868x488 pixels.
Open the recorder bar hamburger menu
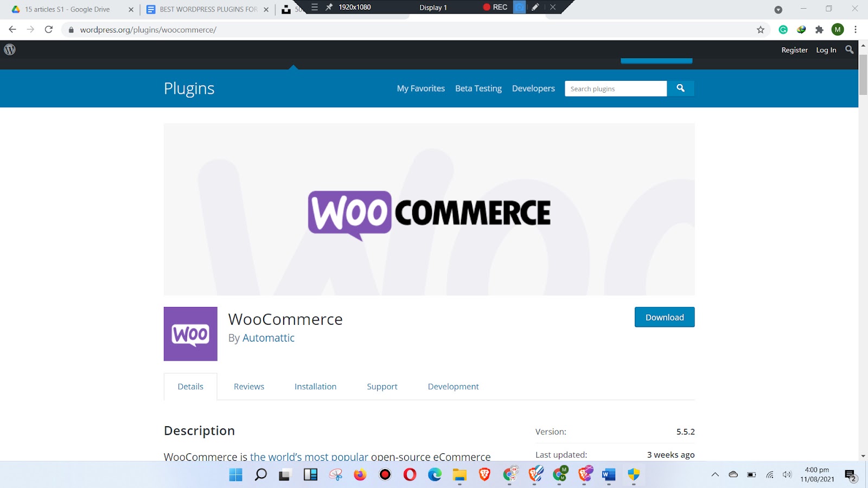coord(315,7)
